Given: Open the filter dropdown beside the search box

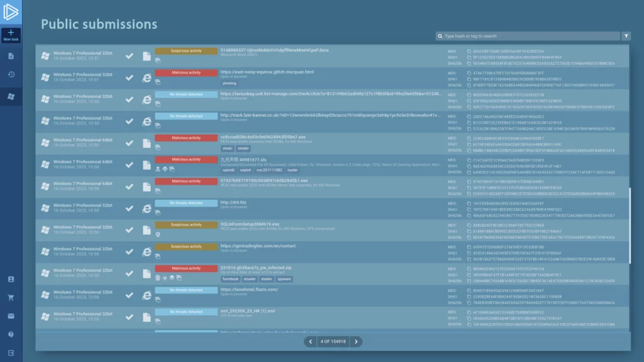Looking at the screenshot, I should point(626,36).
